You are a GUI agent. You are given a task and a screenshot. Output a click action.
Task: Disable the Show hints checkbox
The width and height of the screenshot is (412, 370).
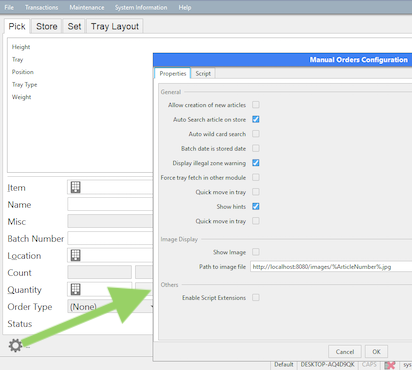click(256, 206)
